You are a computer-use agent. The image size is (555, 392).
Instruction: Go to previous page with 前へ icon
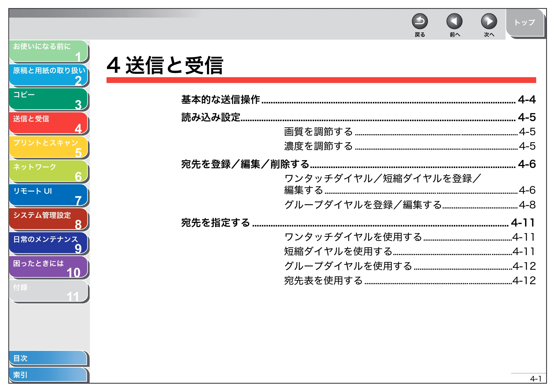pos(454,22)
